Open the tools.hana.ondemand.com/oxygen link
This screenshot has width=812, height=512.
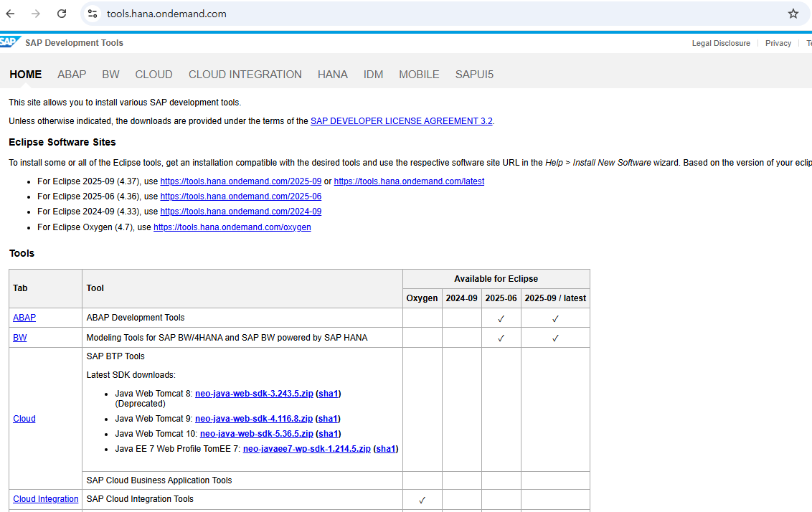232,227
